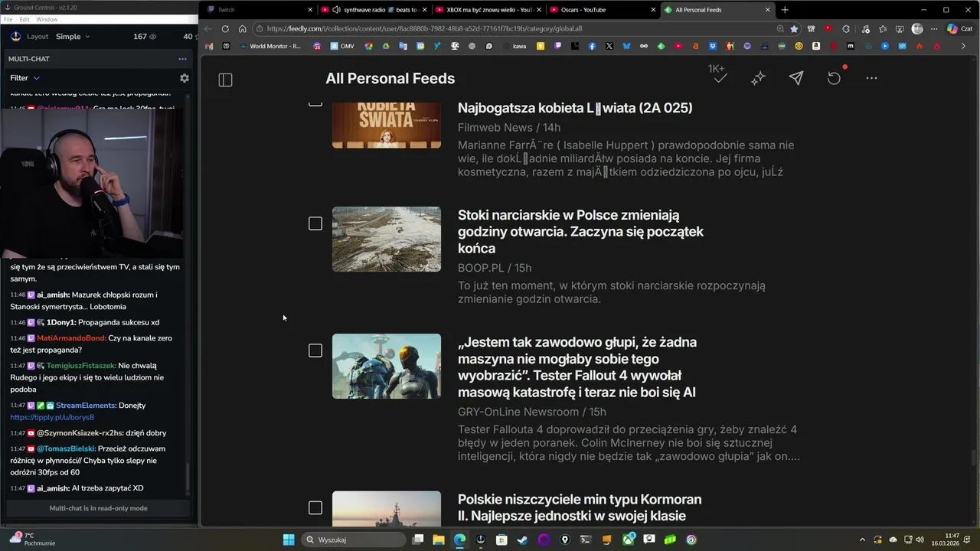
Task: Open the Xbox app from the taskbar
Action: point(628,540)
